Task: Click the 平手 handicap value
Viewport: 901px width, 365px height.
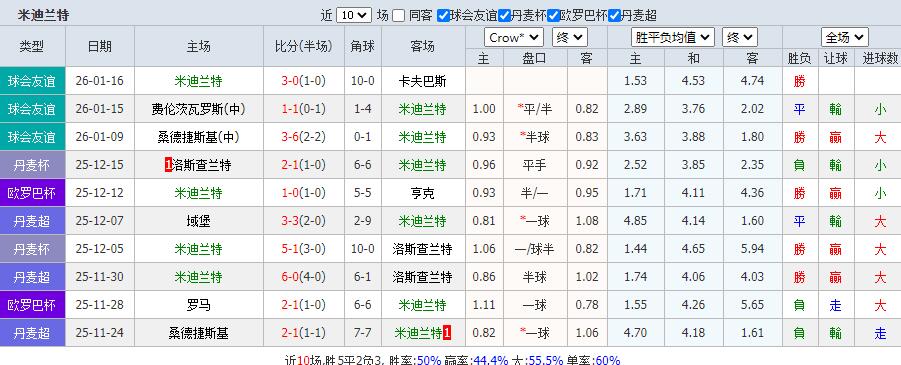Action: tap(535, 166)
